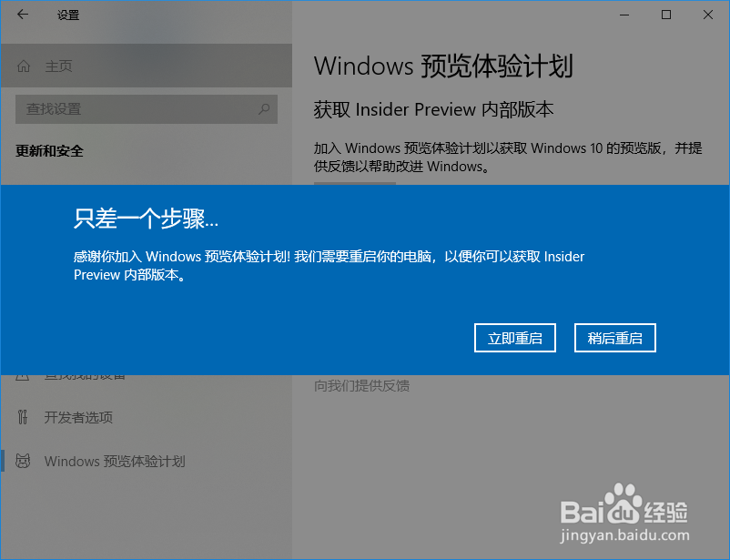Select 开发者选项 in the sidebar

78,417
